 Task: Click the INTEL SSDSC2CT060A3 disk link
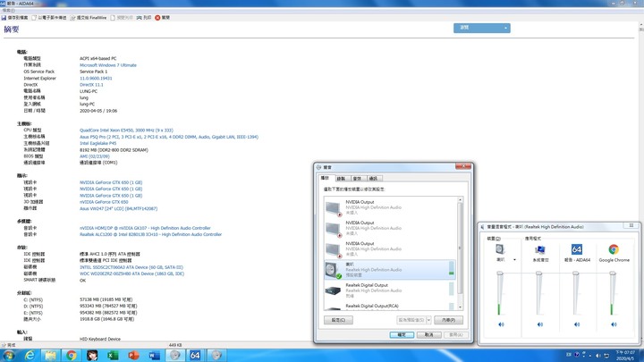click(x=131, y=267)
